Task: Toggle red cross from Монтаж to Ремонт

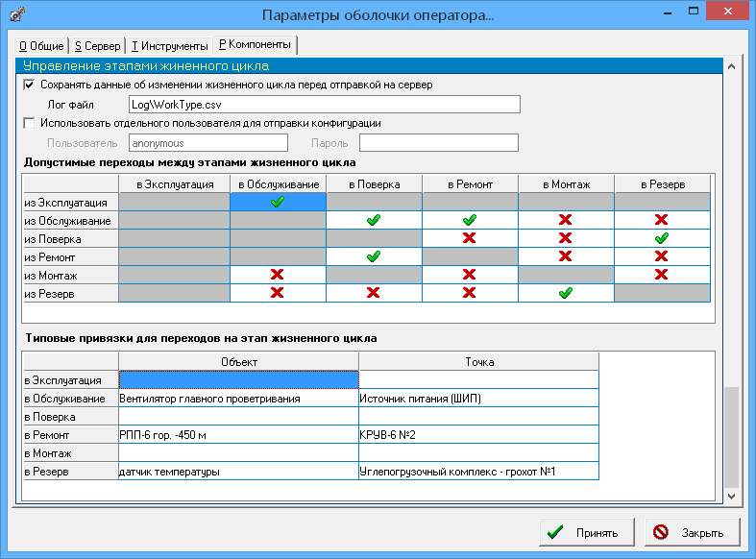Action: [470, 275]
